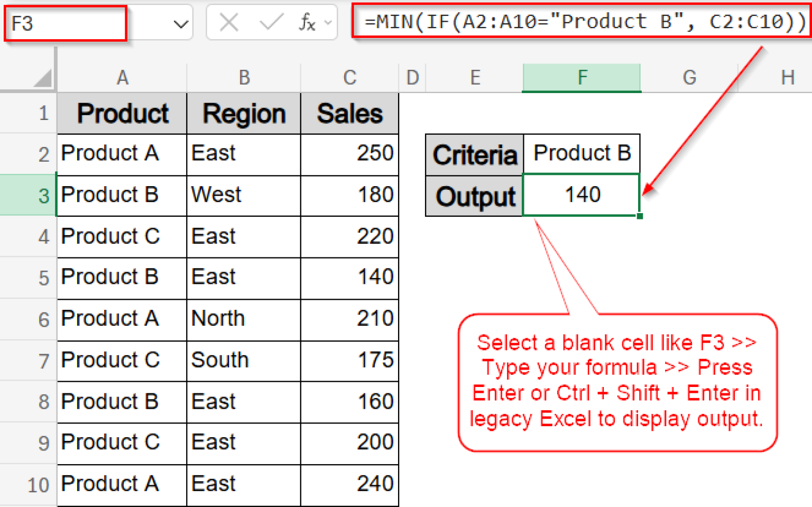The width and height of the screenshot is (812, 507).
Task: Click the Output cell showing 140
Action: pos(582,195)
